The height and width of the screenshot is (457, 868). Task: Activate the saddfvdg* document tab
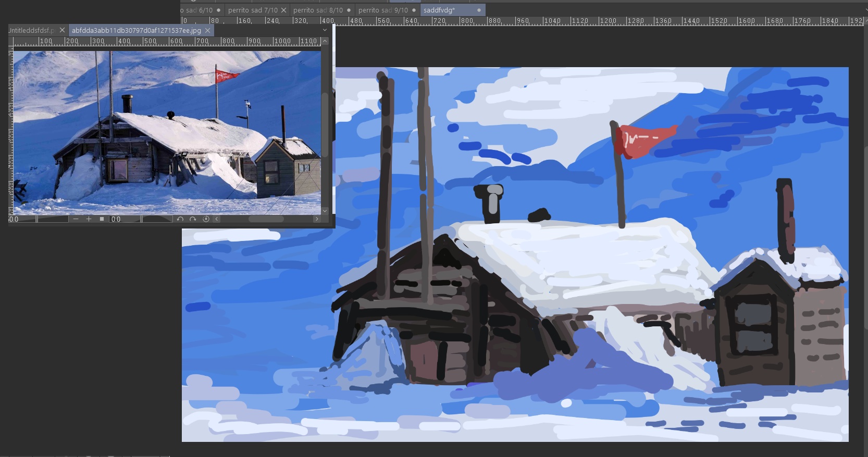tap(452, 10)
